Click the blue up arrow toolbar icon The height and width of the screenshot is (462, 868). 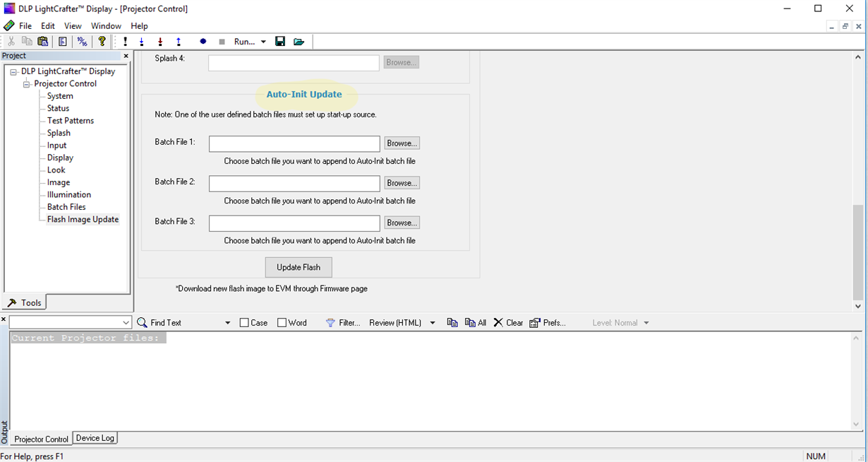pyautogui.click(x=179, y=42)
